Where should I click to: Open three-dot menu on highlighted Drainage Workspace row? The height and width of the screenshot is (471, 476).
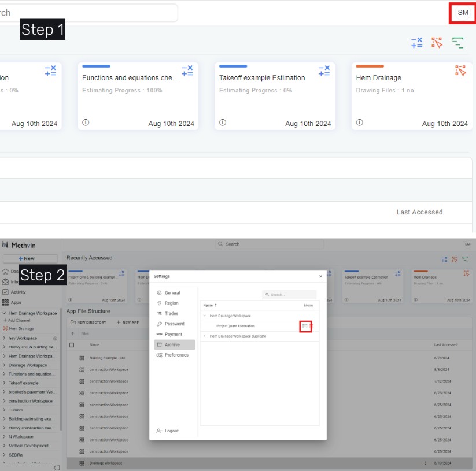pos(425,463)
